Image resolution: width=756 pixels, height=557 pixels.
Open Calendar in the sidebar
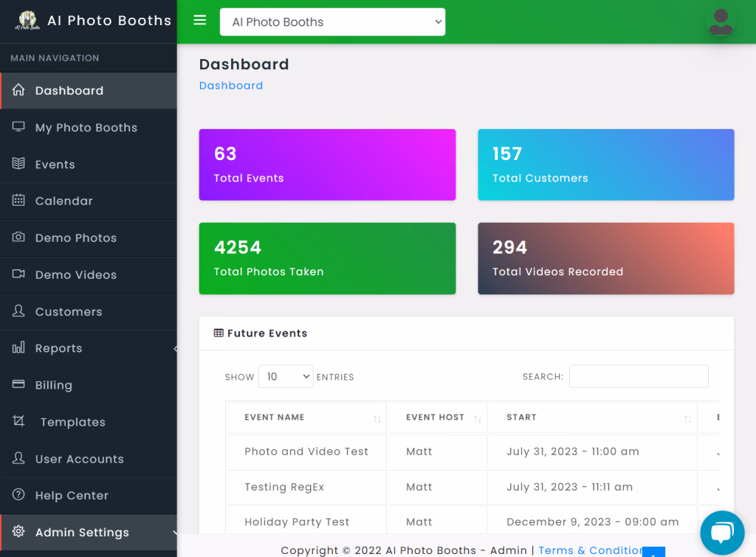click(x=89, y=201)
